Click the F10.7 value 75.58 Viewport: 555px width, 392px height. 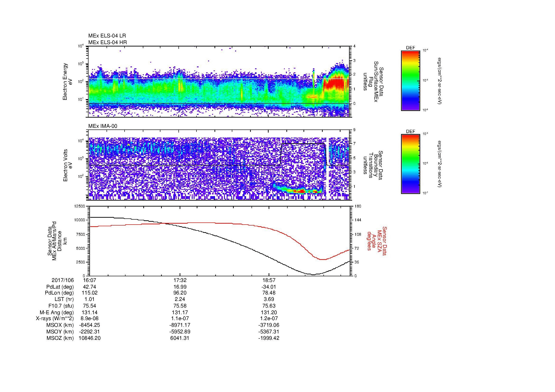[180, 306]
